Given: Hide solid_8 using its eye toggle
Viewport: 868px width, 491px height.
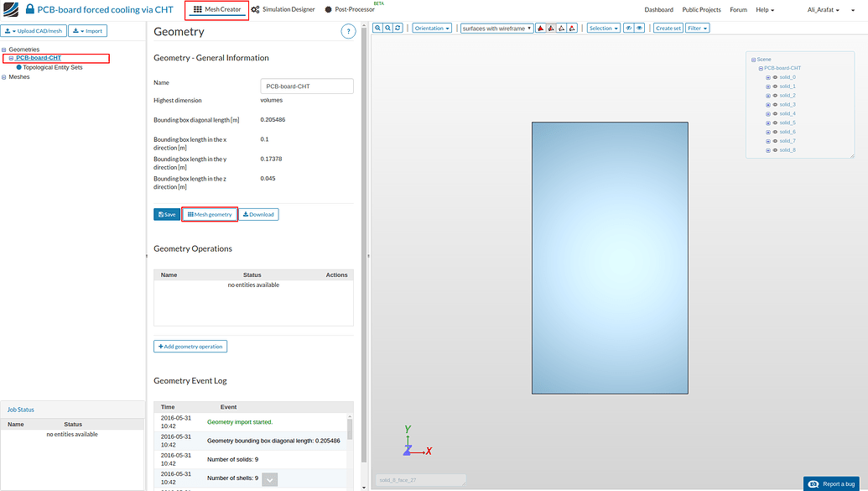Looking at the screenshot, I should click(775, 149).
